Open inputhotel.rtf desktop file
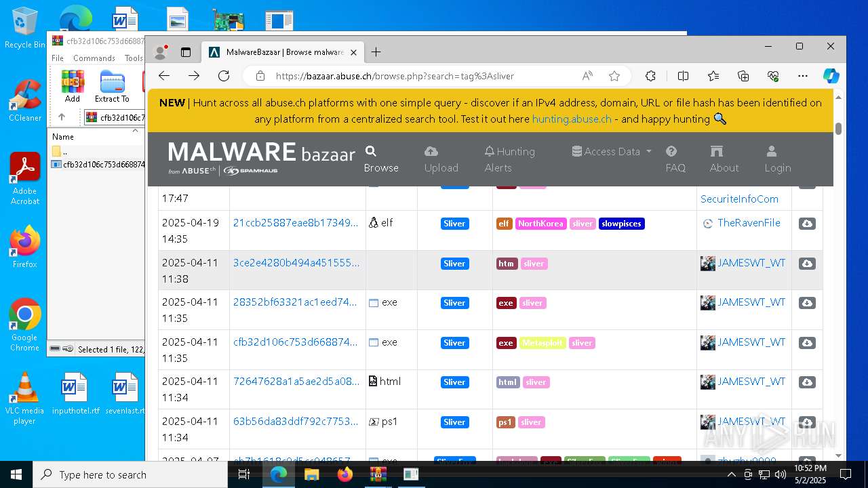 coord(75,393)
